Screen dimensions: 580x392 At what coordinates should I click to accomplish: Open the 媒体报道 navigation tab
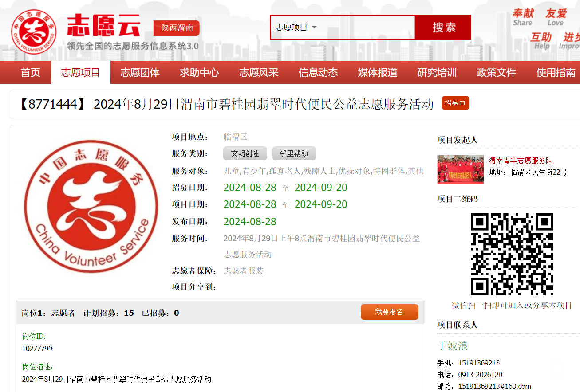click(x=378, y=73)
